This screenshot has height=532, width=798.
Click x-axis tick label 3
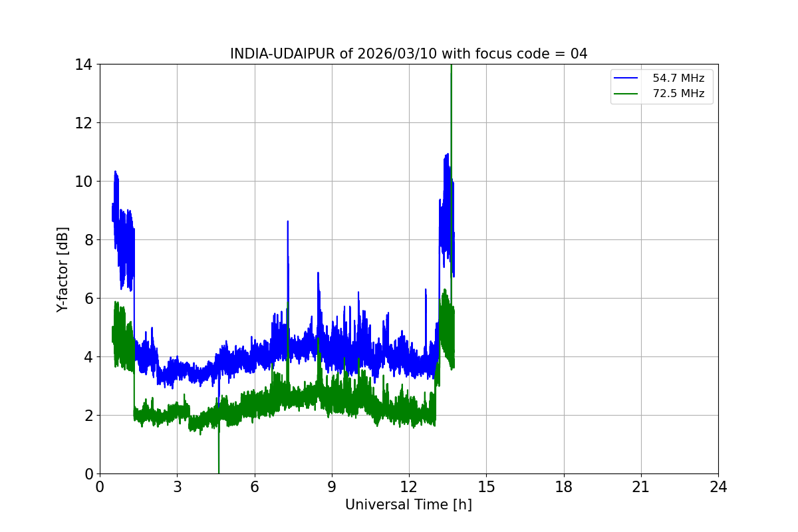pyautogui.click(x=177, y=487)
